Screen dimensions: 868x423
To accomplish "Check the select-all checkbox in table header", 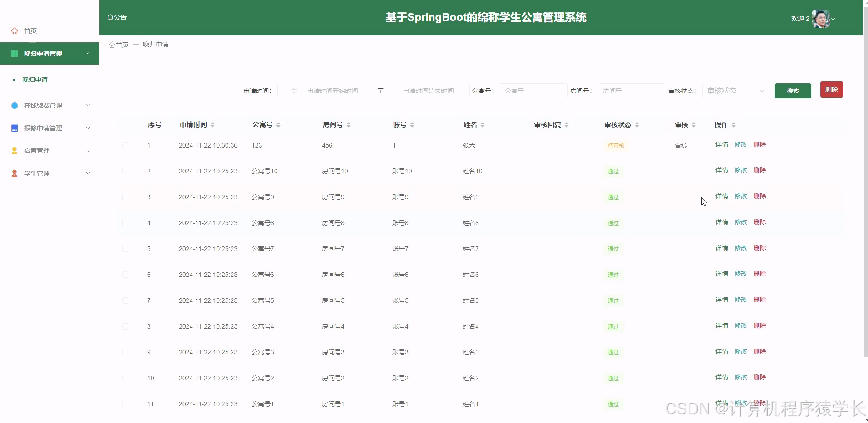I will (x=126, y=124).
